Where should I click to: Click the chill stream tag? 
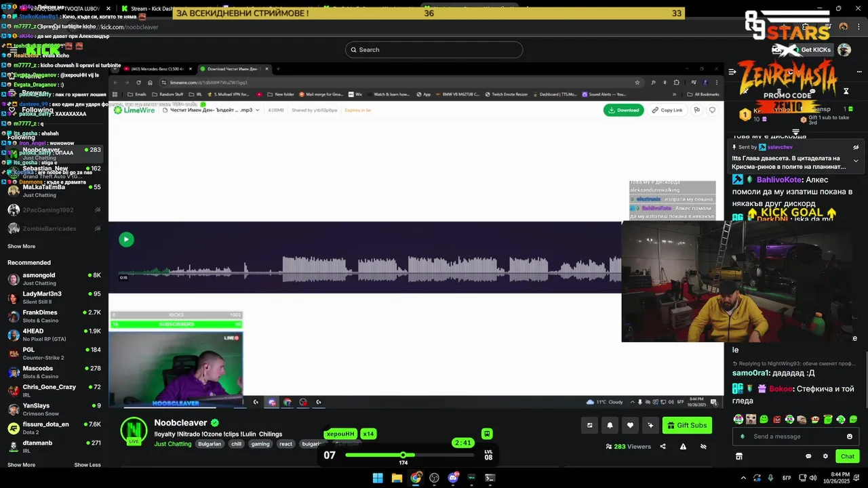coord(236,444)
